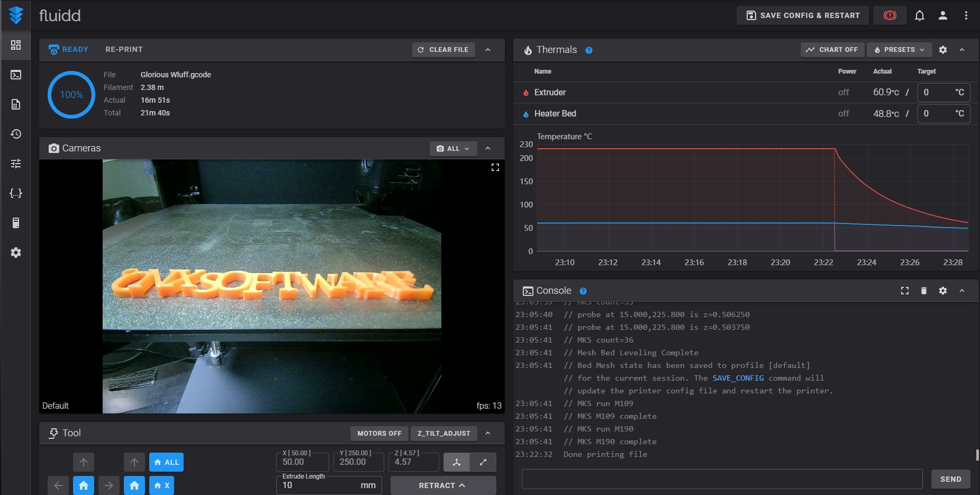The width and height of the screenshot is (980, 495).
Task: Collapse the Console panel
Action: [x=962, y=291]
